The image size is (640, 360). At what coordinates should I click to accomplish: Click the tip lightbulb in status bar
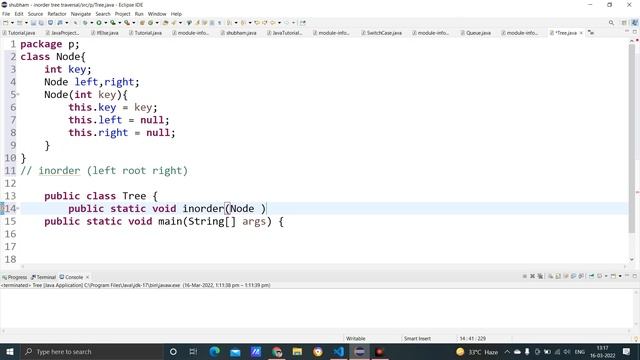[x=636, y=338]
